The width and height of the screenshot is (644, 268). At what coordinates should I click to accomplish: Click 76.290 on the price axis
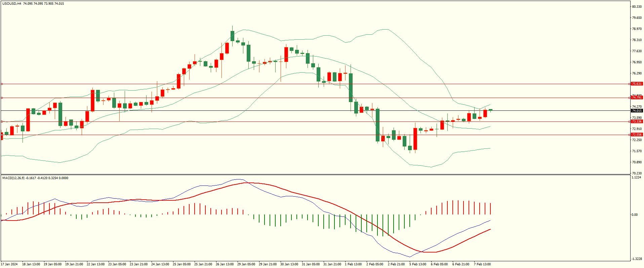pos(637,73)
